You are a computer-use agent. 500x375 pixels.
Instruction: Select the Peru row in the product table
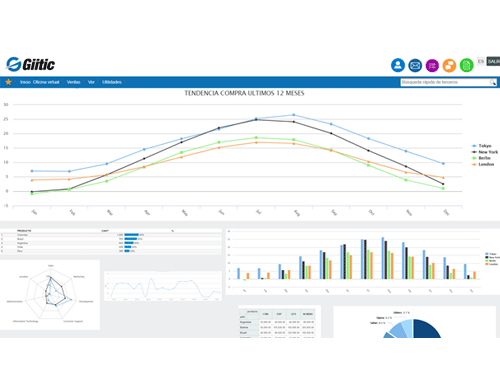pyautogui.click(x=111, y=251)
